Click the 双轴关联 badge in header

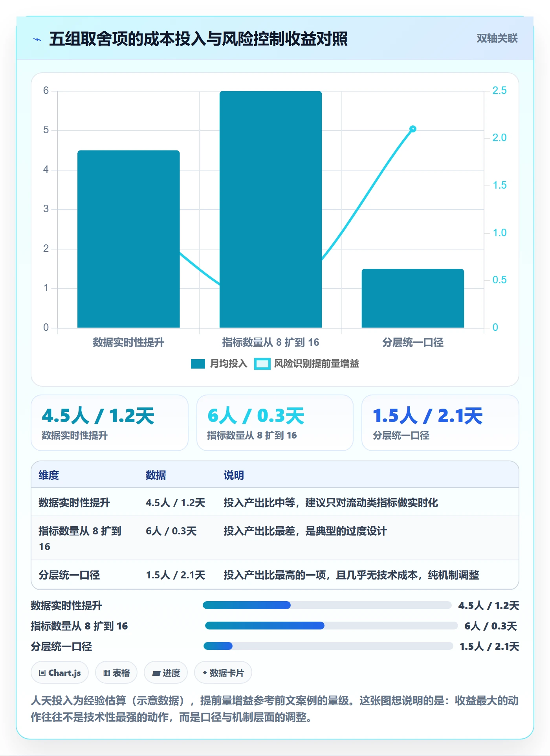pos(497,38)
